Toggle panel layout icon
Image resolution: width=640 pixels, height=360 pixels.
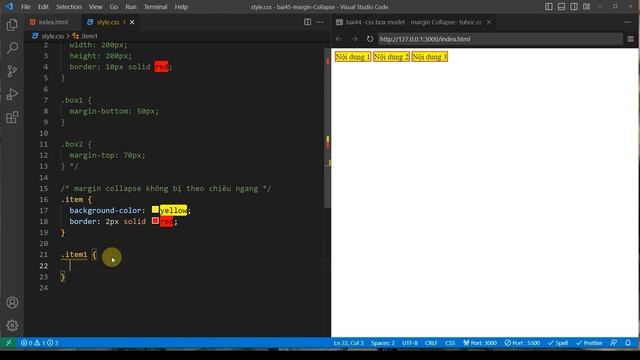(x=562, y=7)
